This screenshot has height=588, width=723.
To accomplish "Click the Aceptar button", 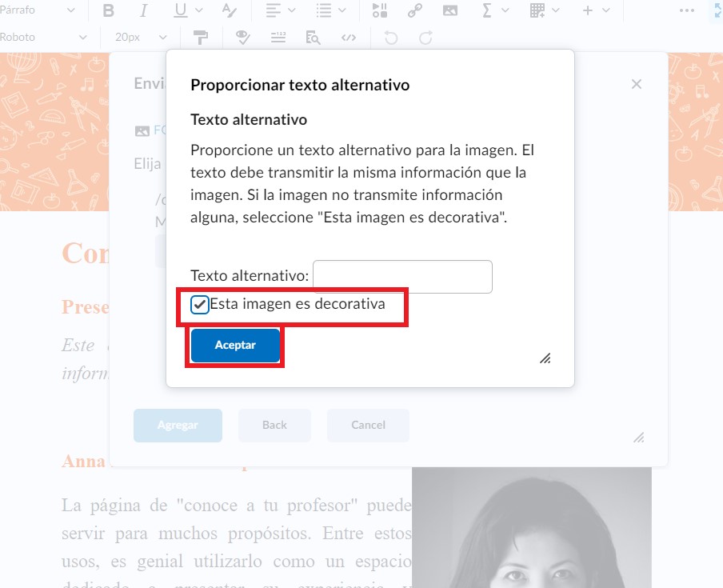I will pyautogui.click(x=235, y=346).
